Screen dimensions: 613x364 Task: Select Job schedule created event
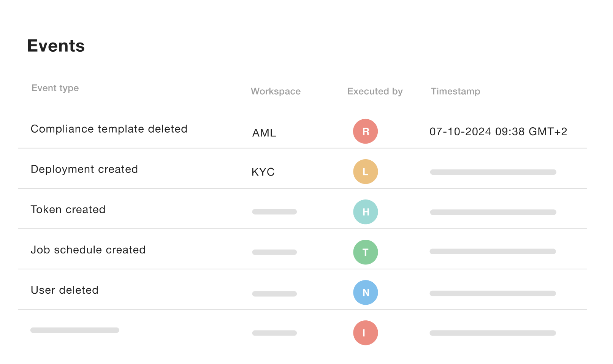pyautogui.click(x=88, y=250)
